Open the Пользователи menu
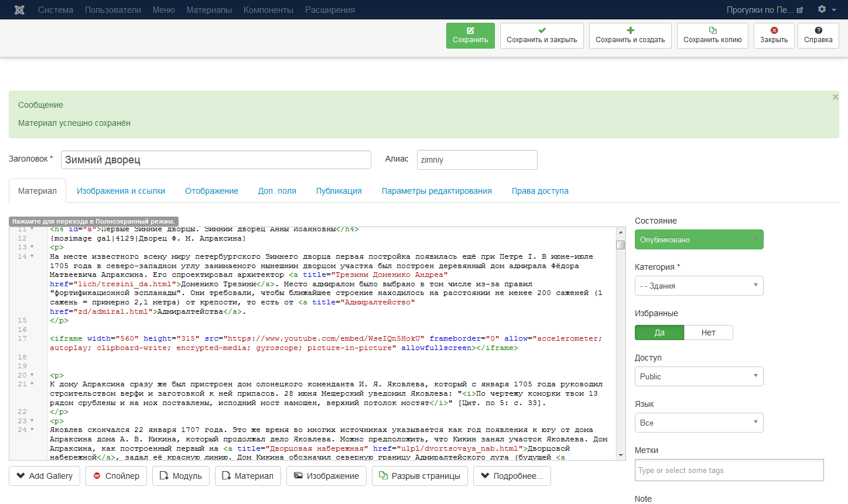The width and height of the screenshot is (848, 504). 113,10
